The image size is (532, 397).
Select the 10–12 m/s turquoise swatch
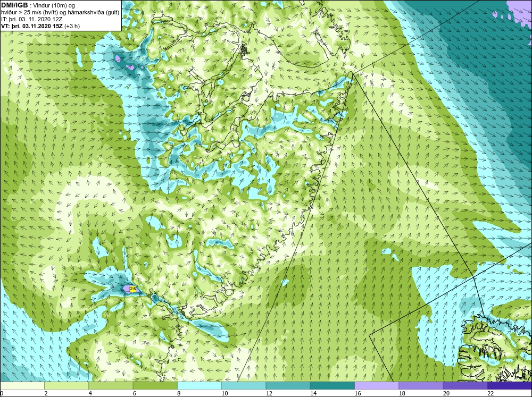pos(244,386)
